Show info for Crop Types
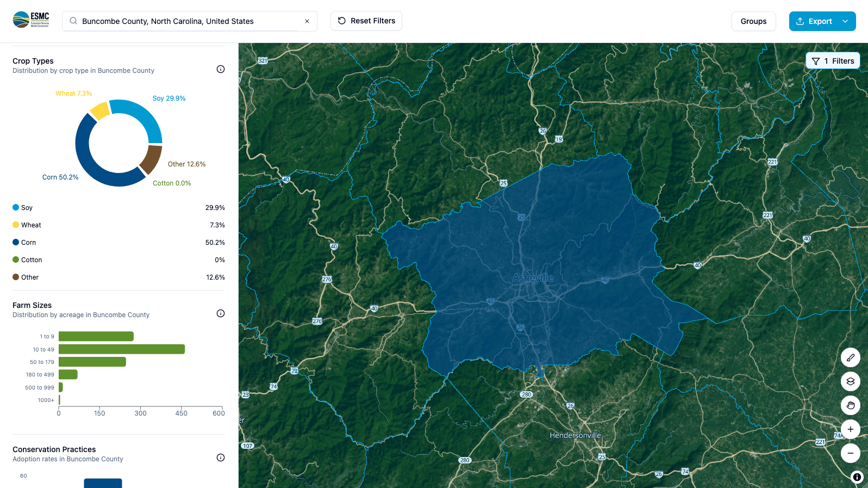The width and height of the screenshot is (868, 488). (221, 69)
